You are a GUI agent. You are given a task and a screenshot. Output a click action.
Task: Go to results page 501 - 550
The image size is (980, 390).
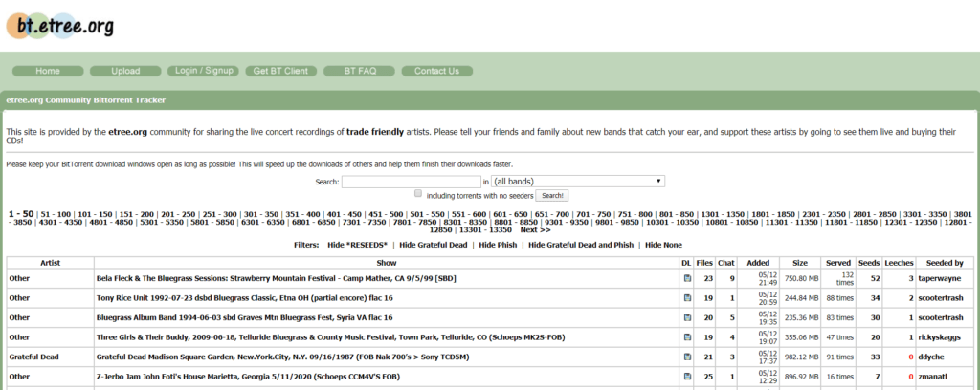(428, 214)
